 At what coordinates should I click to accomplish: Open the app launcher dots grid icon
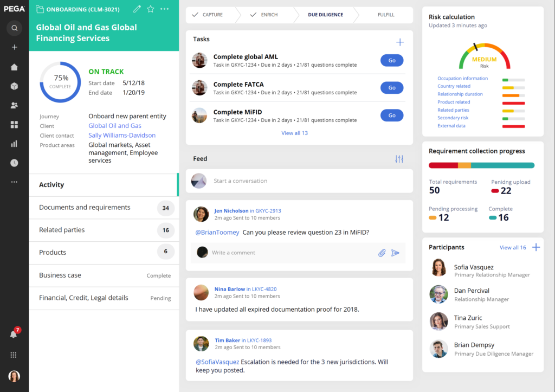(x=14, y=355)
